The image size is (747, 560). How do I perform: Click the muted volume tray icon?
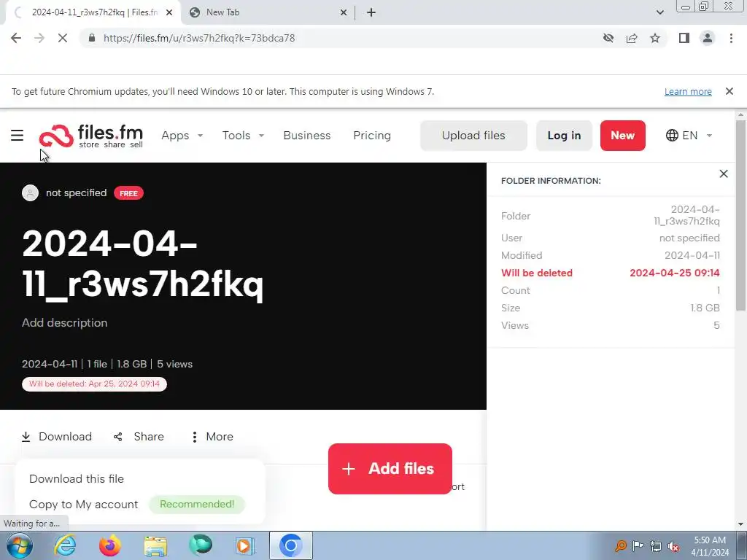pos(673,545)
